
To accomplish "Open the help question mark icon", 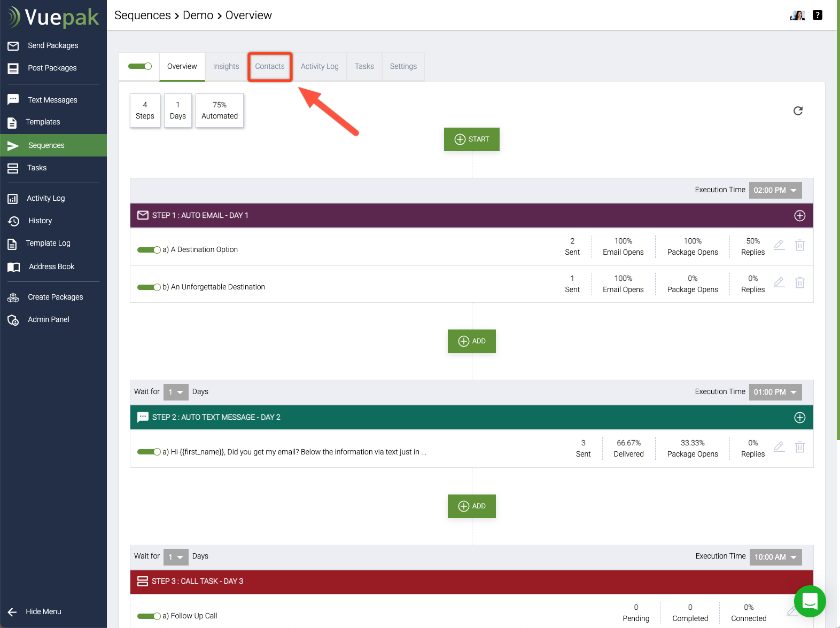I will 817,15.
